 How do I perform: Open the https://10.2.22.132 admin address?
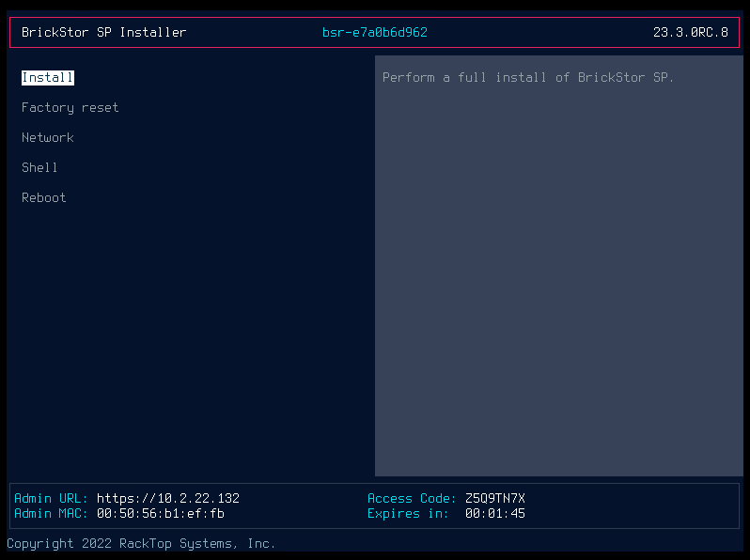(x=168, y=499)
